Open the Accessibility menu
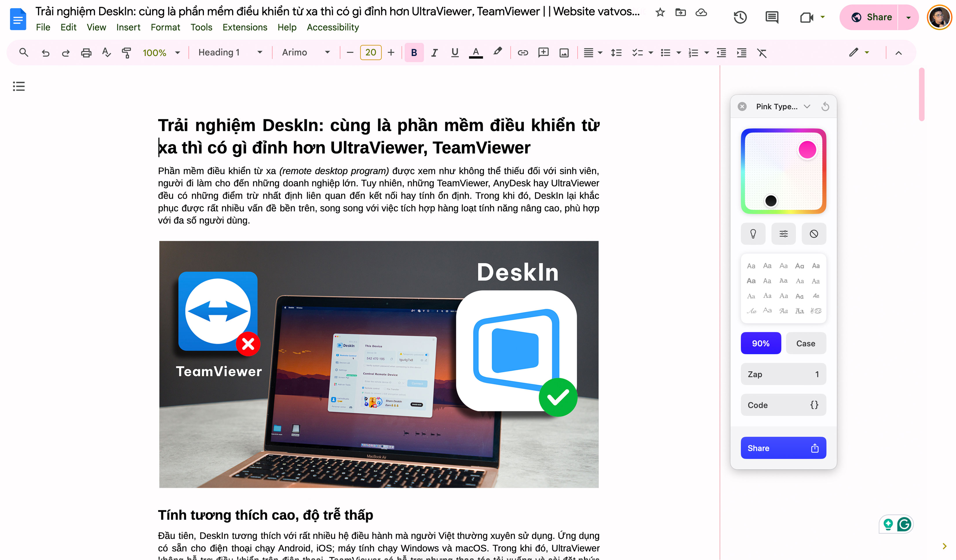Screen dimensions: 956x560 pos(333,27)
